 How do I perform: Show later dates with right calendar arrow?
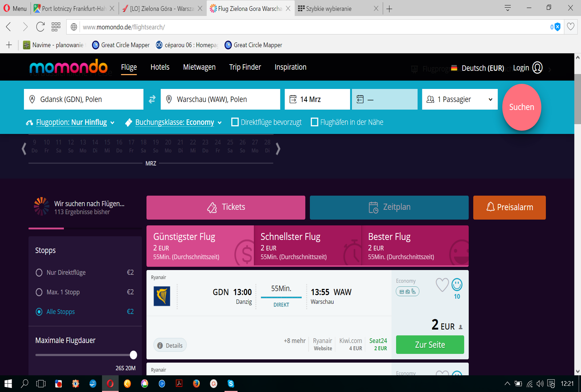click(x=278, y=148)
